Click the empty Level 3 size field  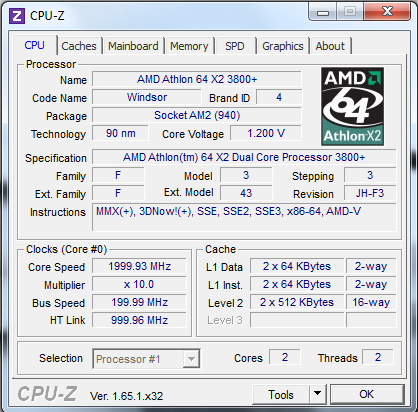[x=297, y=320]
